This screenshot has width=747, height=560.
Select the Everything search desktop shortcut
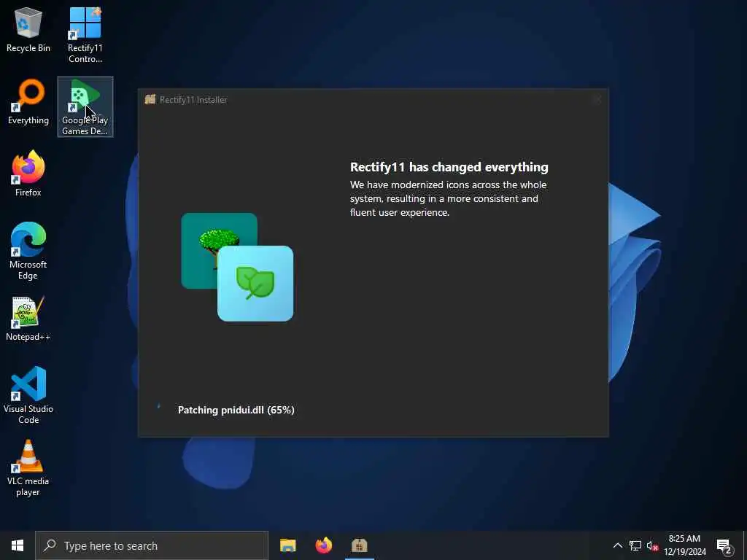(x=28, y=102)
